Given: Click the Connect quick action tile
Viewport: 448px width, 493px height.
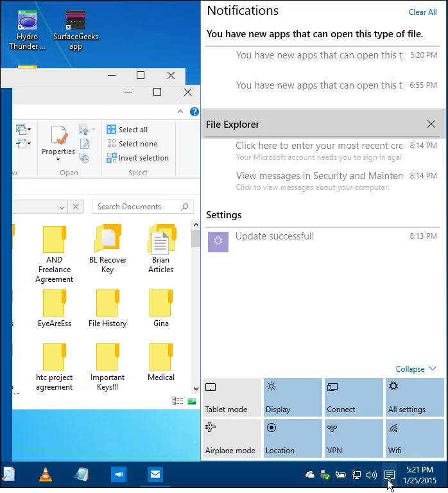Looking at the screenshot, I should pos(354,398).
